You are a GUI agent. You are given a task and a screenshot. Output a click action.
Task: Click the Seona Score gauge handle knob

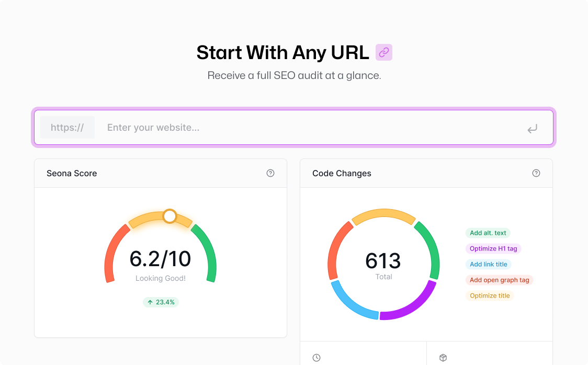(170, 216)
